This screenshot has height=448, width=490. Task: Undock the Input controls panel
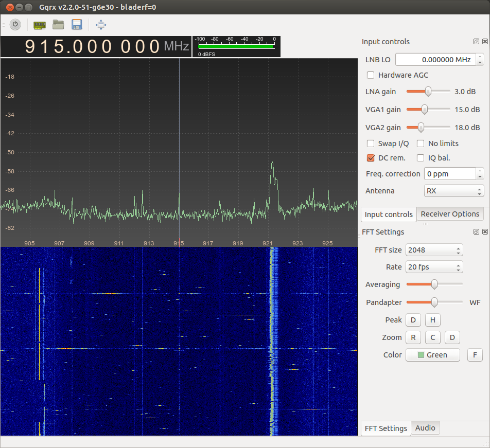point(476,42)
